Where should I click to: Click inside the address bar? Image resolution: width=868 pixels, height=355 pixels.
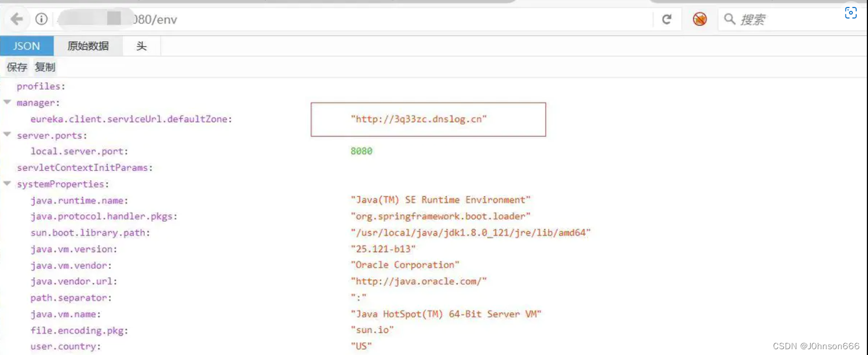[x=232, y=19]
